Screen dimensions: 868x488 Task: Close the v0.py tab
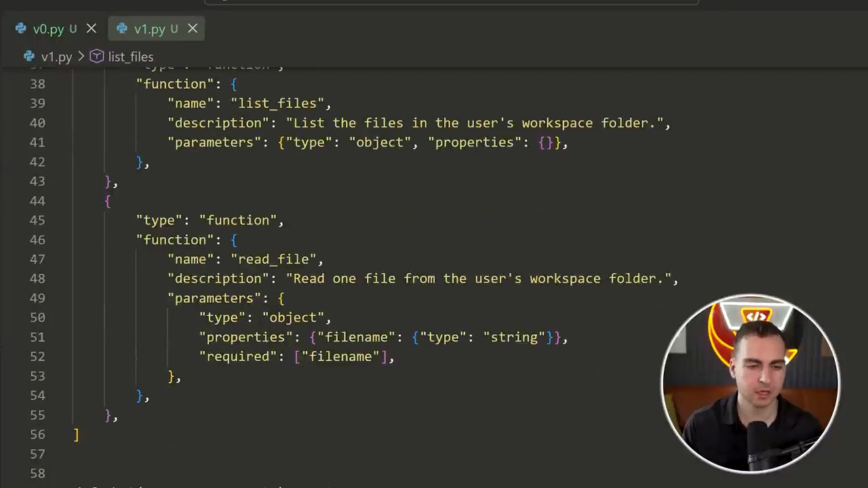pos(92,28)
